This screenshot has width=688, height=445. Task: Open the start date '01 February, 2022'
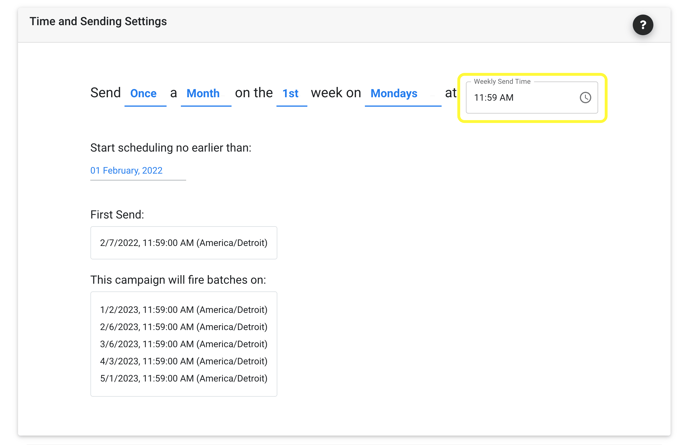tap(138, 171)
